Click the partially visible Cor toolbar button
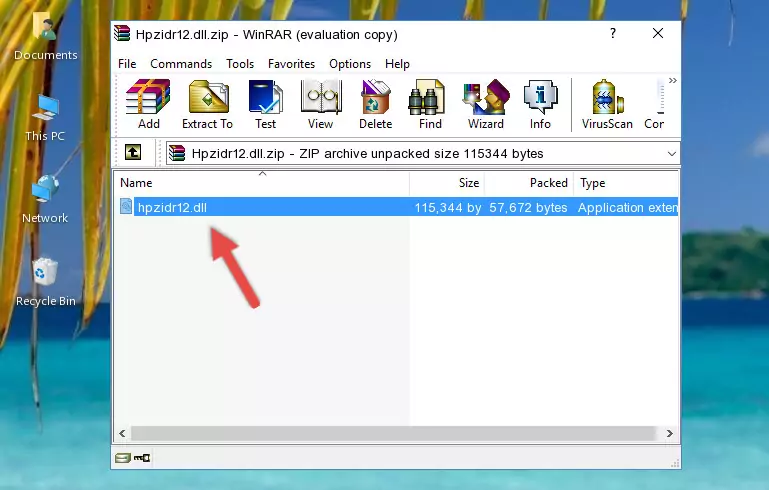 655,104
